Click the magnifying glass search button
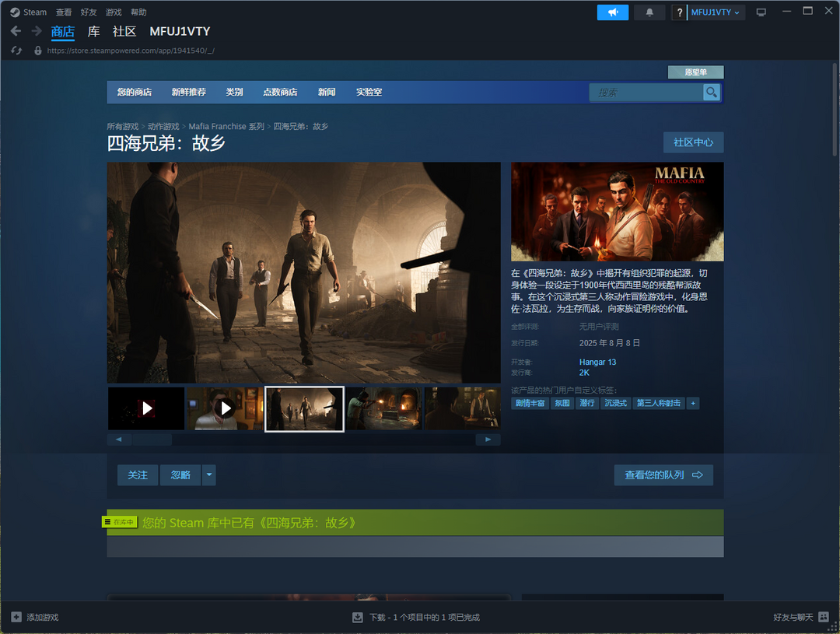This screenshot has height=634, width=840. (712, 92)
